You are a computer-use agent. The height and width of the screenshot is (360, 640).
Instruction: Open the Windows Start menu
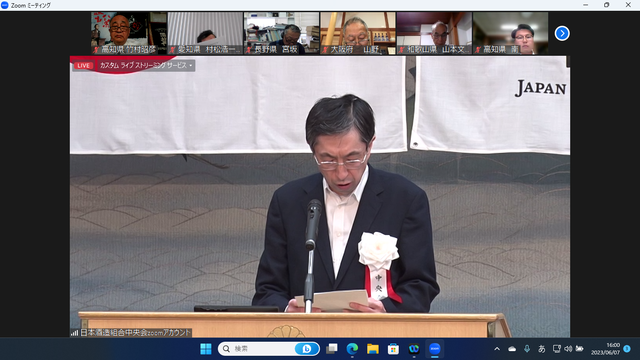[206, 349]
